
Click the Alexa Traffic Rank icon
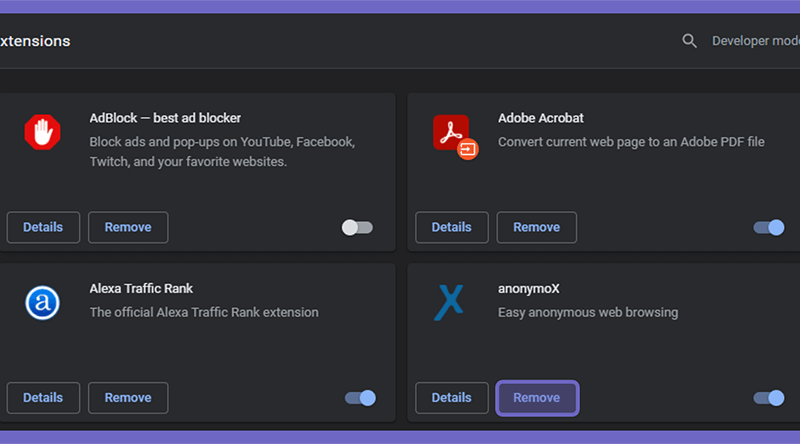tap(42, 303)
